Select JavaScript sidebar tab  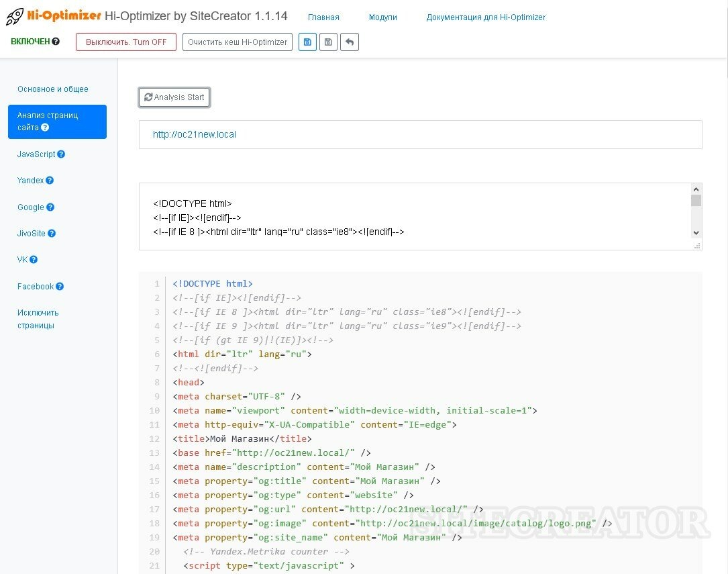[36, 154]
